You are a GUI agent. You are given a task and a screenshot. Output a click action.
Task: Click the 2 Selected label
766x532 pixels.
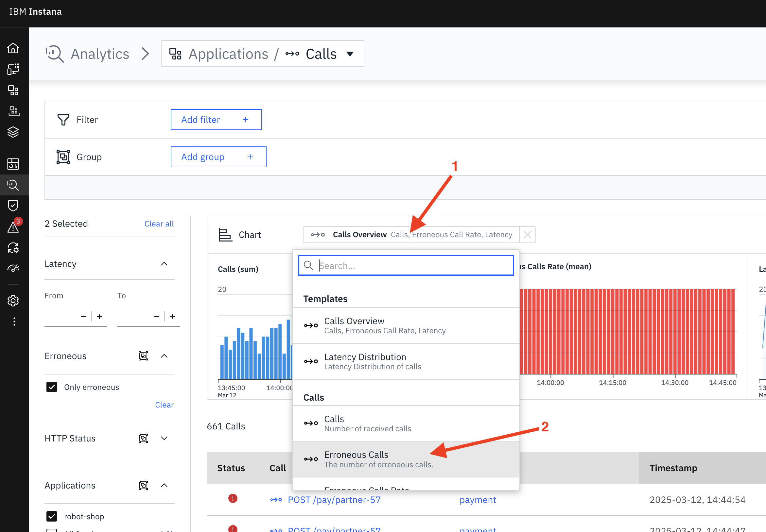66,224
